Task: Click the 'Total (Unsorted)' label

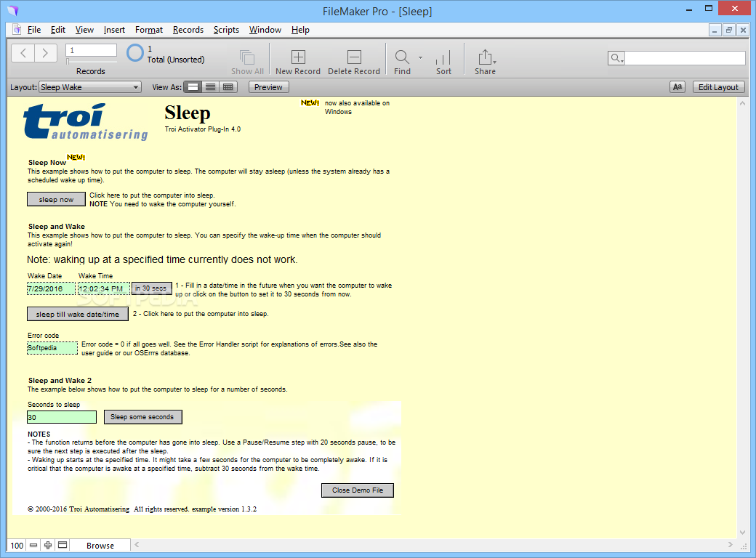Action: tap(175, 60)
